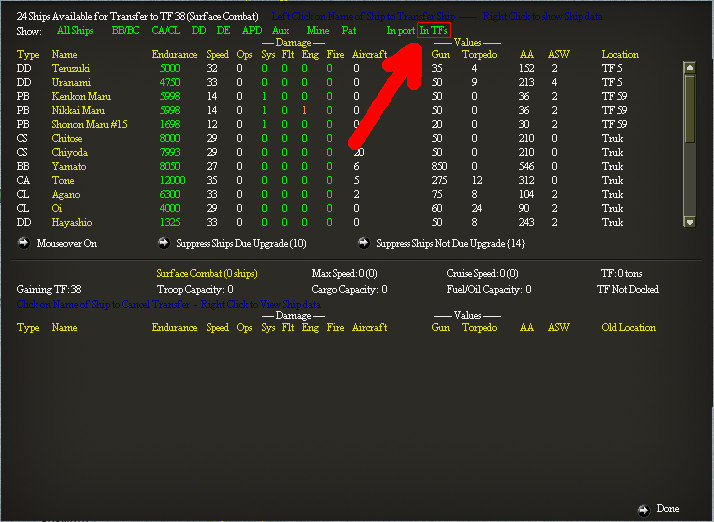This screenshot has height=522, width=714.
Task: Filter list by BB/BC ships
Action: click(126, 31)
